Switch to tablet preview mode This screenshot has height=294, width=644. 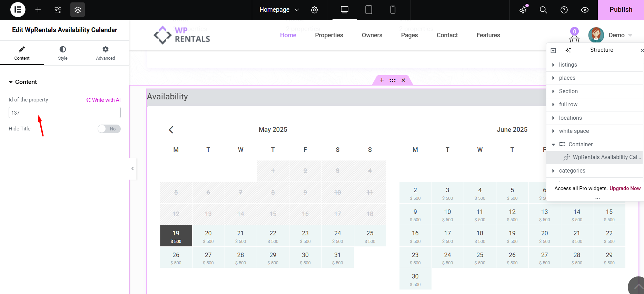point(368,10)
